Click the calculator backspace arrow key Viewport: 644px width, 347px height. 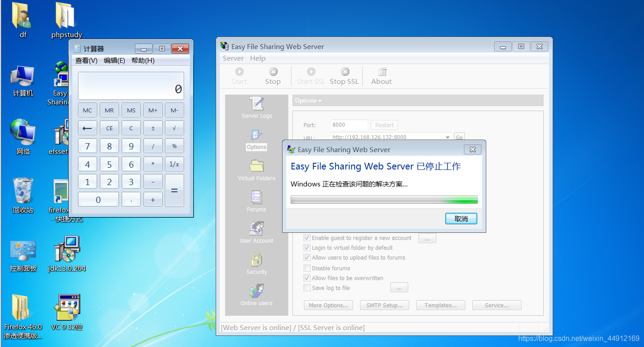87,128
